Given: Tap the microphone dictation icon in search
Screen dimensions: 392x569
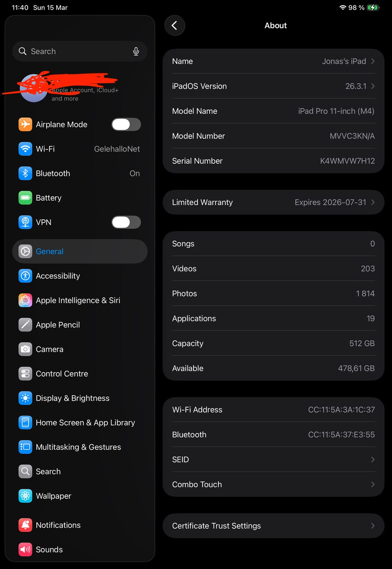Looking at the screenshot, I should (x=136, y=51).
